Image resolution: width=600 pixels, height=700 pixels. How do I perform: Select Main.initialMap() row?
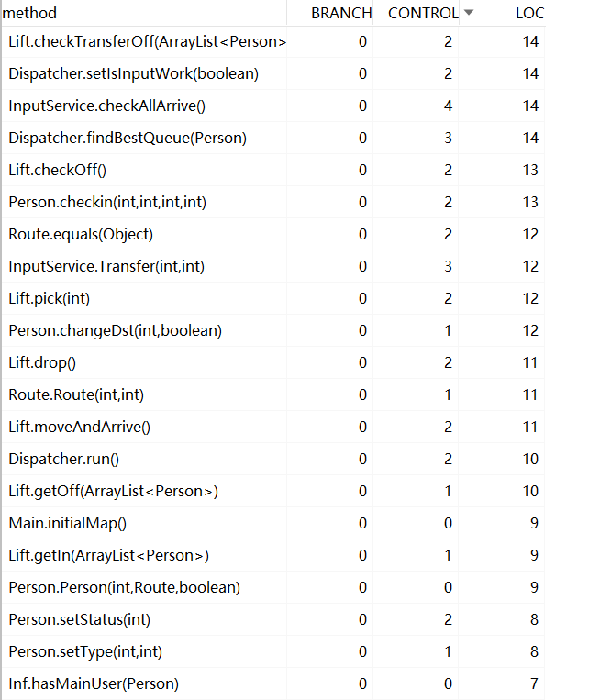(273, 523)
